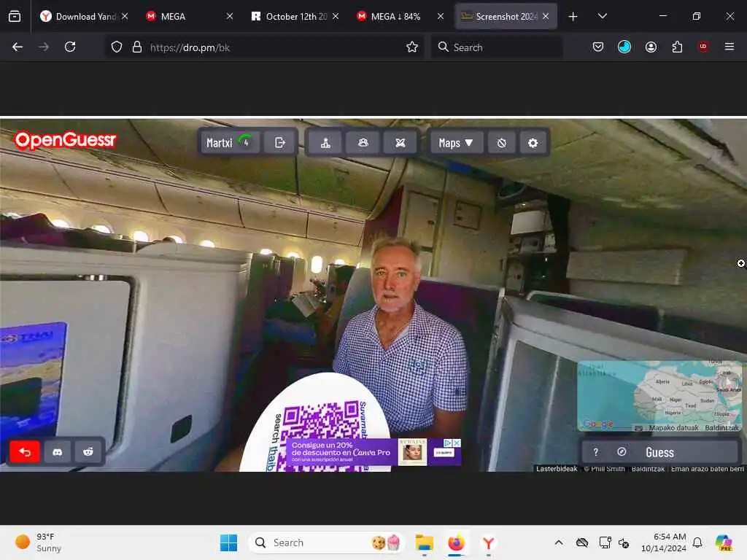Click the compass icon beside Guess
Image resolution: width=747 pixels, height=560 pixels.
point(622,452)
